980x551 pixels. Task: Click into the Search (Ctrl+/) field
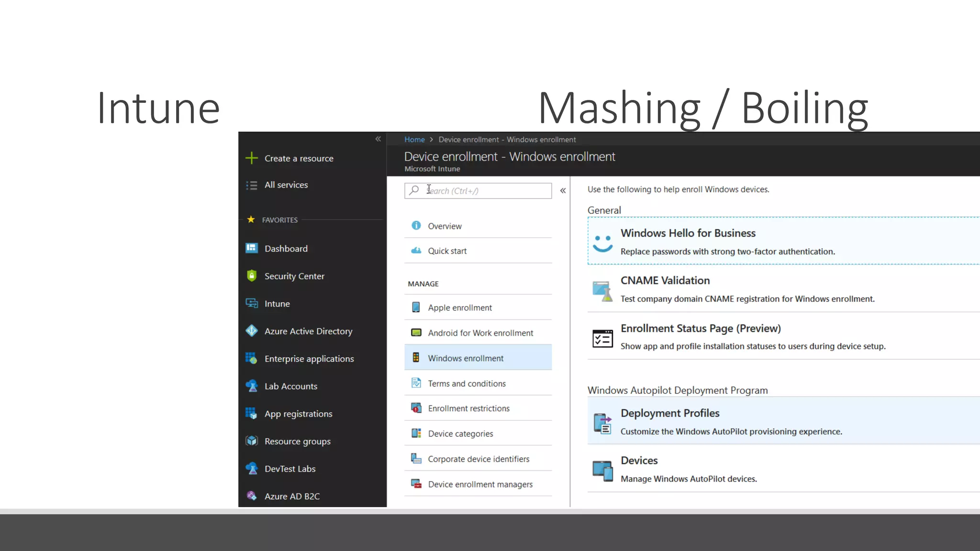[478, 191]
